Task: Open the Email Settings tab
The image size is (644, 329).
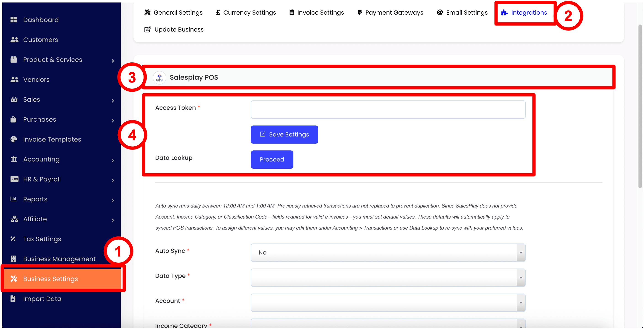Action: pos(462,13)
